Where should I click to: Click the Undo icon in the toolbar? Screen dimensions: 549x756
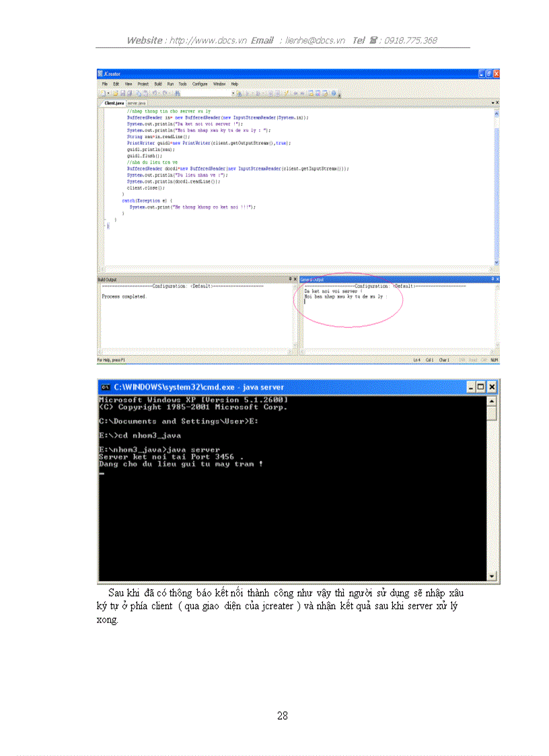click(155, 94)
